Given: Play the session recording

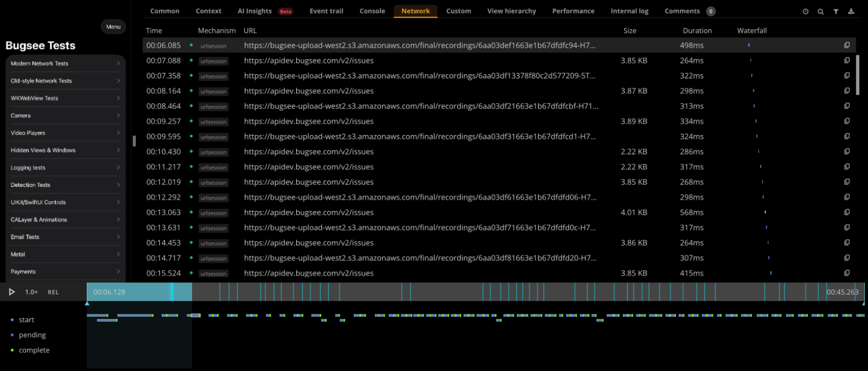Looking at the screenshot, I should [12, 292].
